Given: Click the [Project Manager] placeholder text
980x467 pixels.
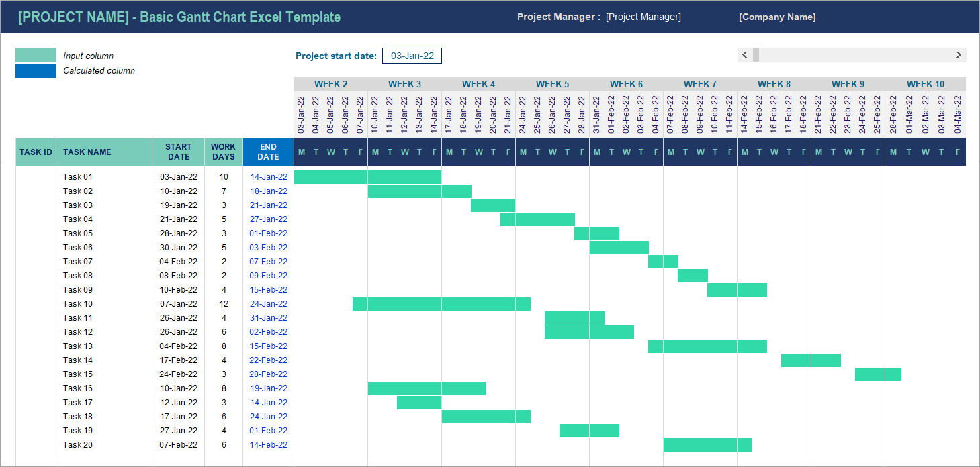Looking at the screenshot, I should pos(643,17).
